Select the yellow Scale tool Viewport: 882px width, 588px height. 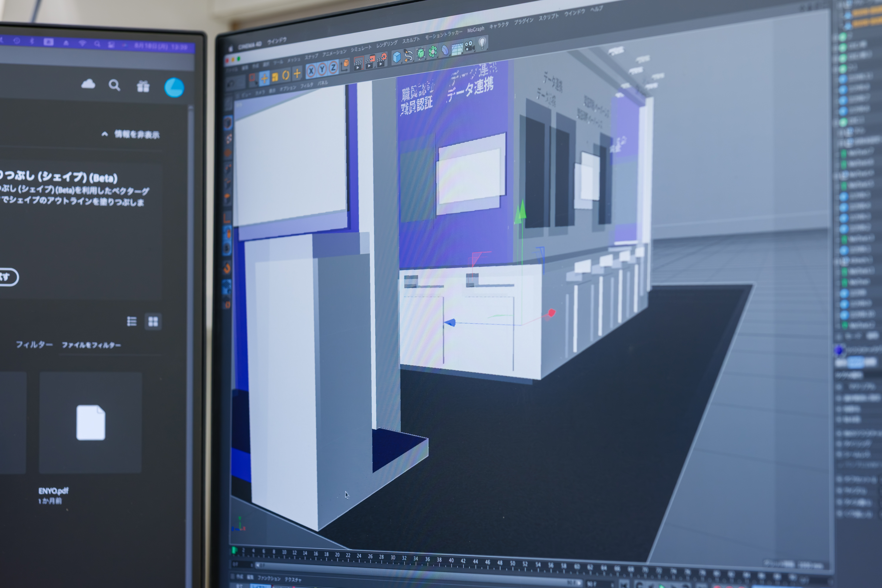coord(275,77)
